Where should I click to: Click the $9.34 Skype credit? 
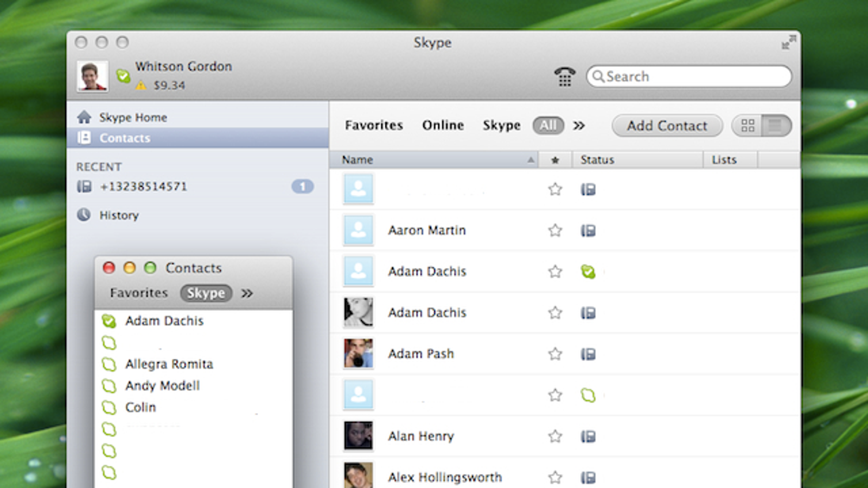click(169, 85)
